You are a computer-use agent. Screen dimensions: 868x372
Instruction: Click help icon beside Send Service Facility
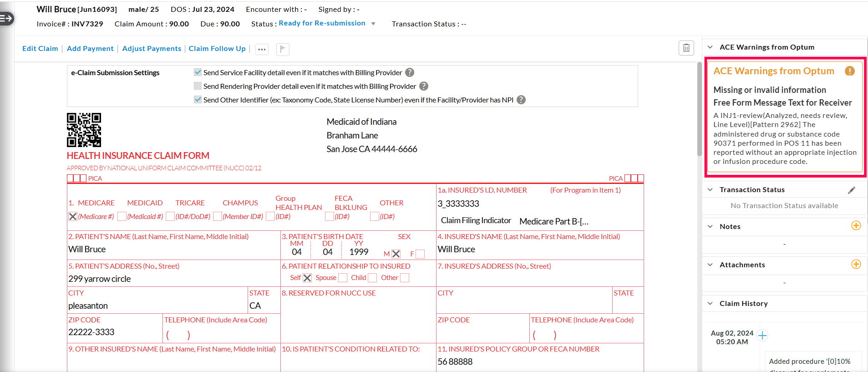tap(410, 72)
